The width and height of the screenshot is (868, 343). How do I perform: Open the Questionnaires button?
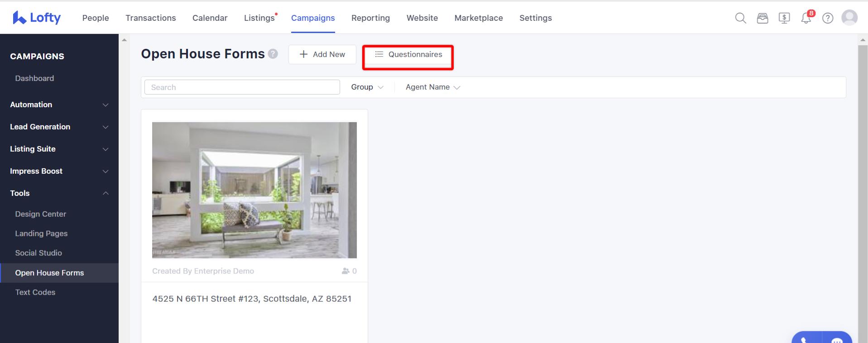[408, 54]
